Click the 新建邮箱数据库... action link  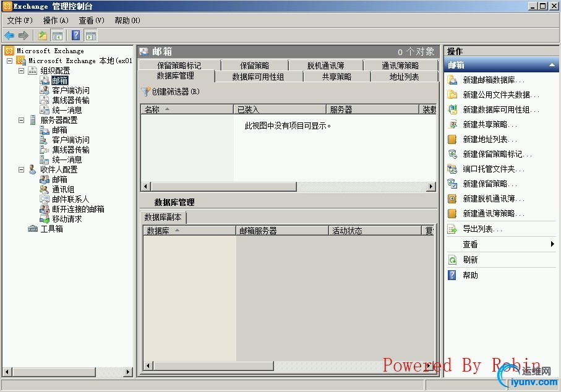point(494,80)
